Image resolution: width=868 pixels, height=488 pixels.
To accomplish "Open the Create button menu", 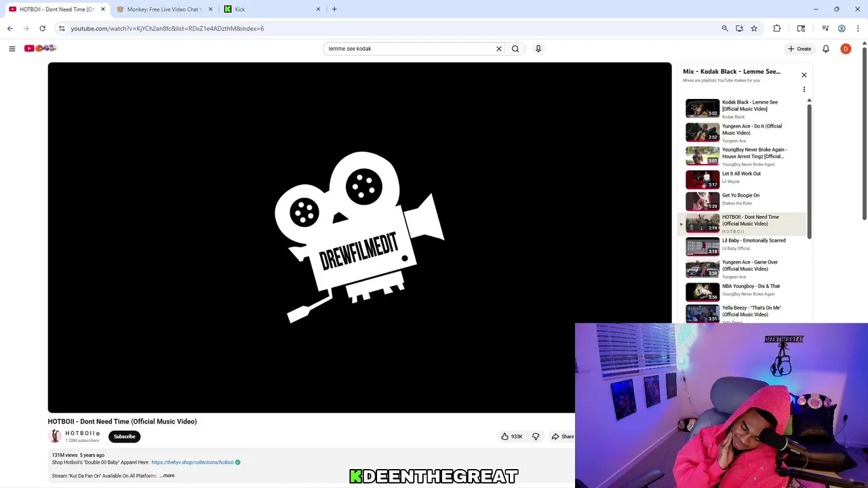I will coord(800,49).
